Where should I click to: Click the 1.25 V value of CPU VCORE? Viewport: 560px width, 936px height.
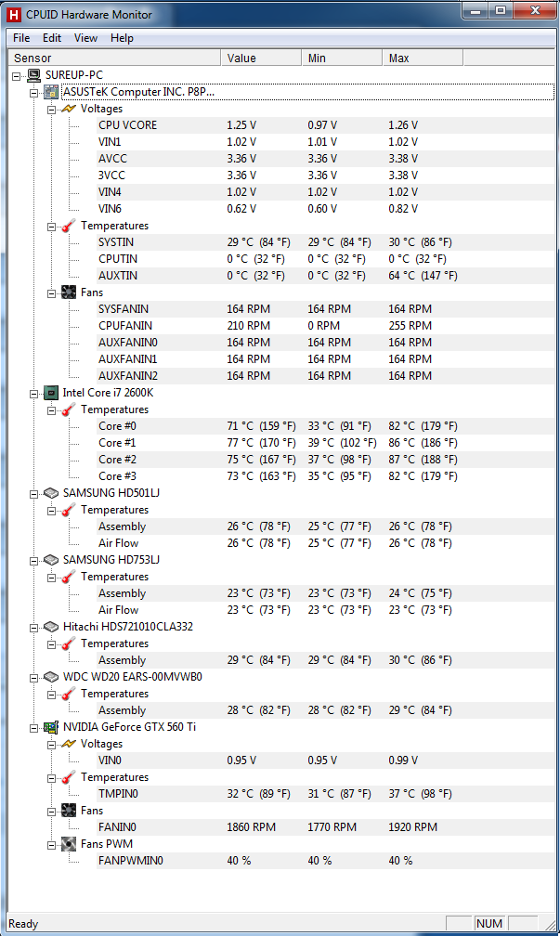click(x=241, y=125)
